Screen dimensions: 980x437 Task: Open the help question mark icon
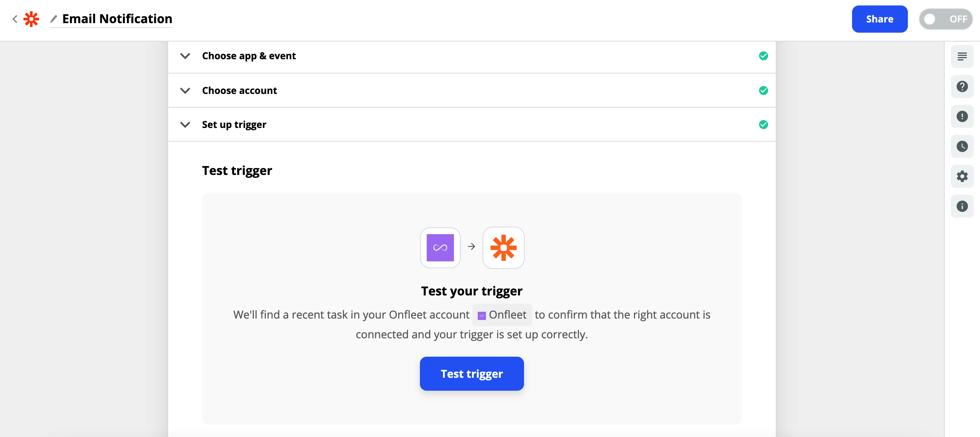[x=962, y=87]
